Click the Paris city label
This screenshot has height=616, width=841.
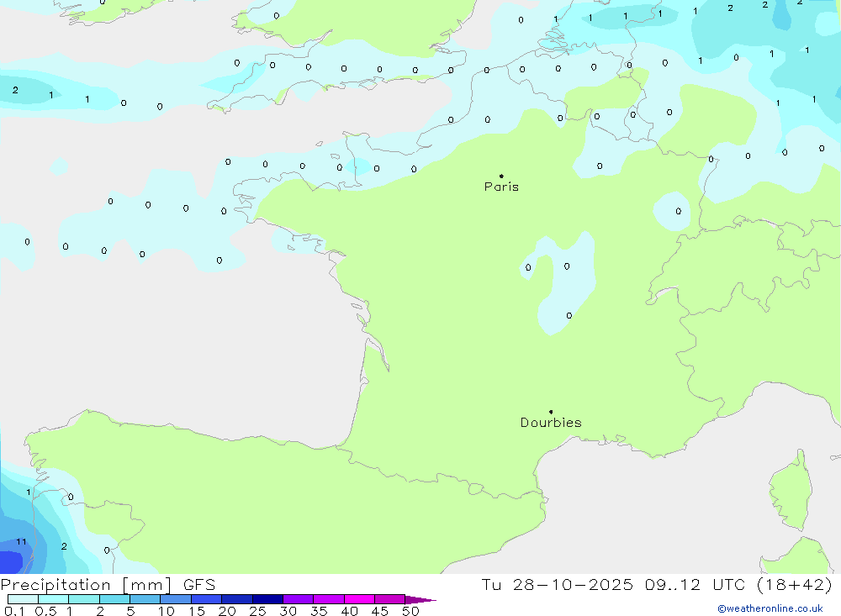[501, 187]
